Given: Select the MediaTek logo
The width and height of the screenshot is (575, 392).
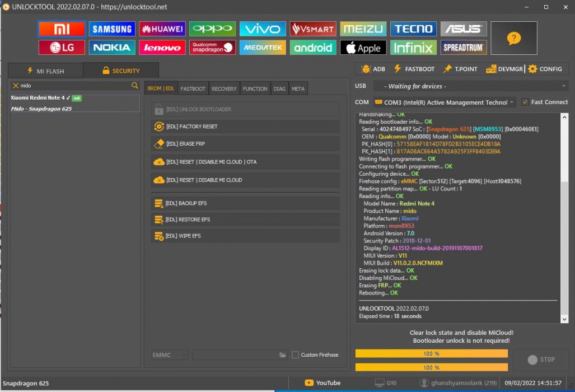Looking at the screenshot, I should point(263,47).
